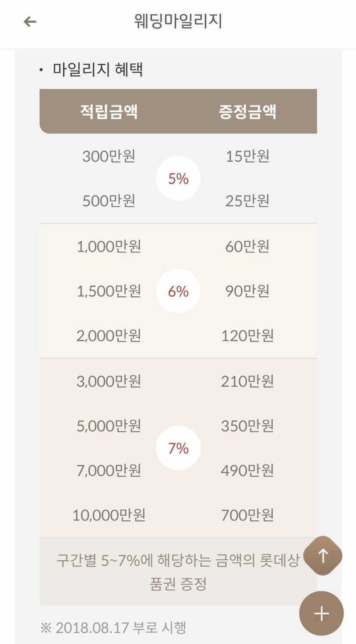
Task: Select the 증정금액 column header
Action: pos(247,112)
